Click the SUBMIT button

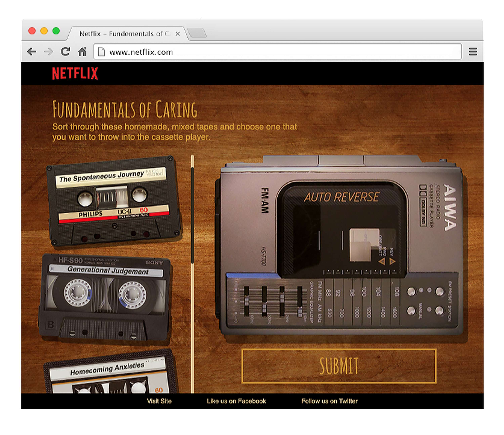tap(339, 366)
